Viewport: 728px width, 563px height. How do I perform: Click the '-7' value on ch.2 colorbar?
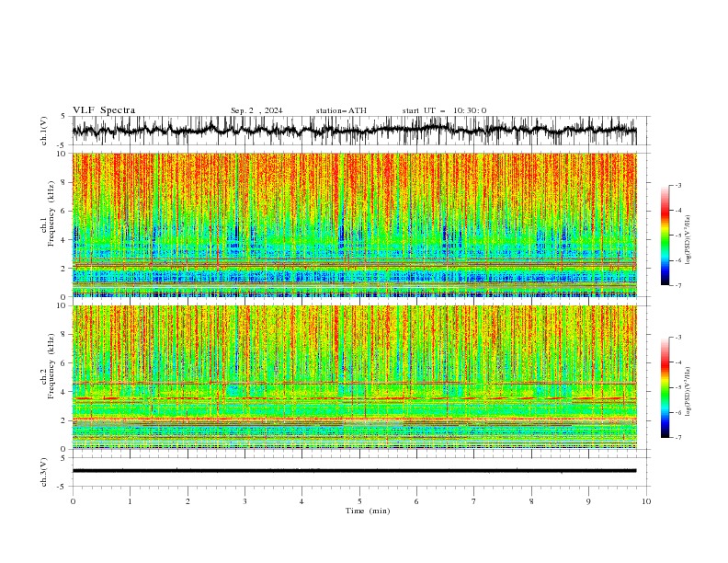(x=677, y=438)
